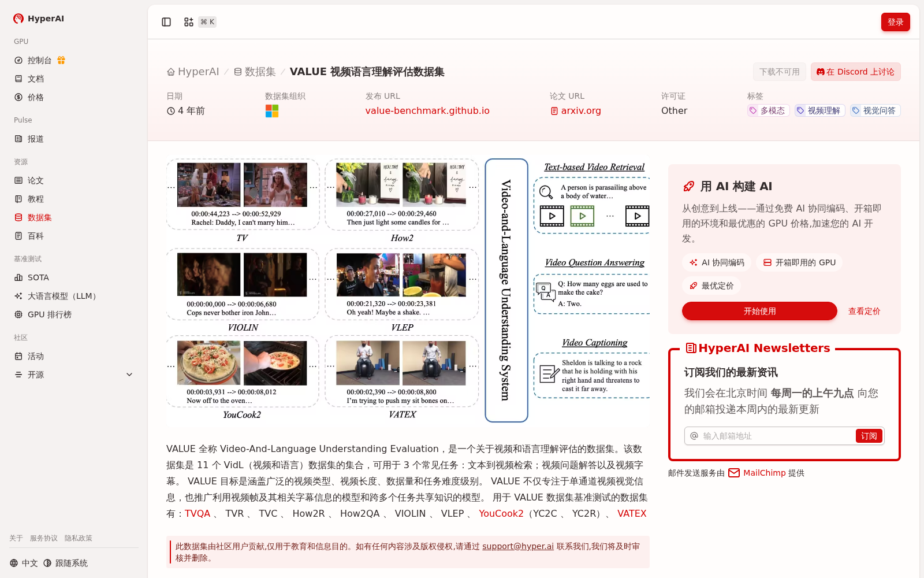Screen dimensions: 924x578
Task: Click the 开始使用 button
Action: pos(759,311)
